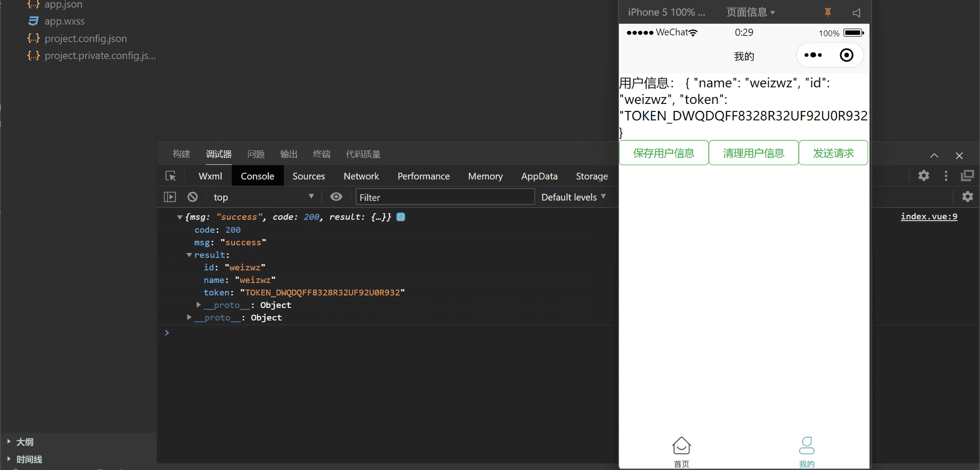Open devtools settings gear next to tabs
Image resolution: width=980 pixels, height=470 pixels.
(923, 176)
